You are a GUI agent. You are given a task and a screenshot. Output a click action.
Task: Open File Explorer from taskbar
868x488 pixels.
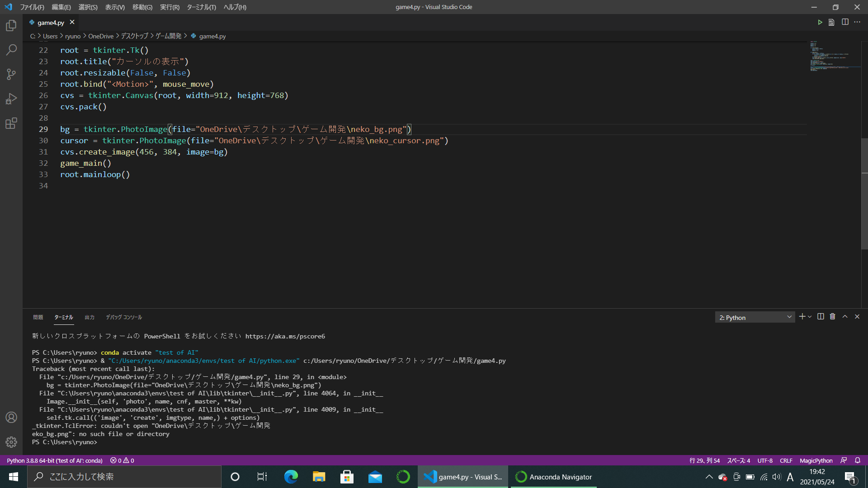(x=319, y=477)
